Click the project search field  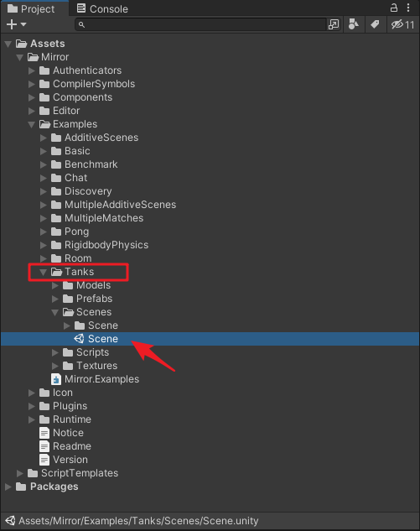click(x=200, y=24)
